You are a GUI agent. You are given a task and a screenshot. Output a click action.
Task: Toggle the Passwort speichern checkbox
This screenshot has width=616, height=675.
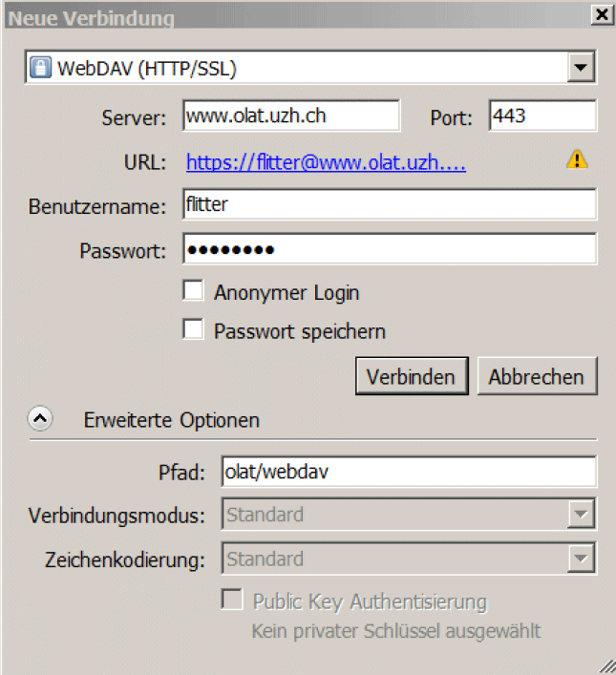coord(194,329)
